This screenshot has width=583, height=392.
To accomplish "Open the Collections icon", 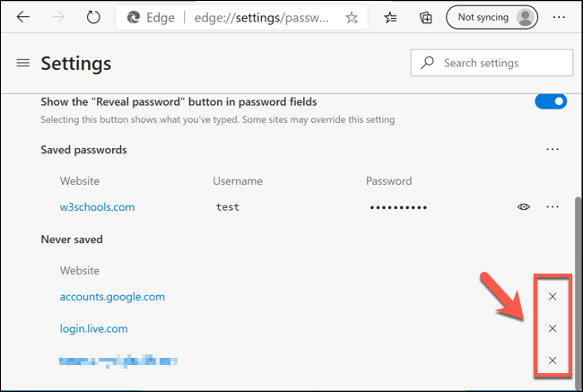I will (426, 17).
